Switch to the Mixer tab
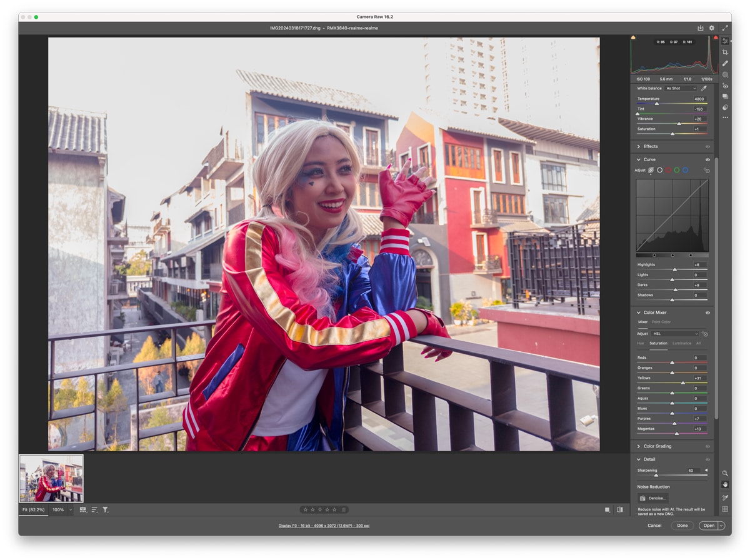 click(x=642, y=322)
